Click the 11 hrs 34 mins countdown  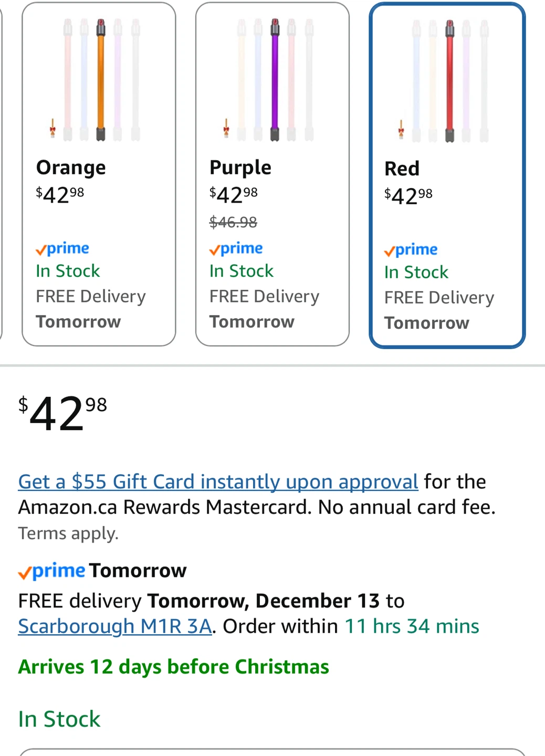tap(412, 626)
